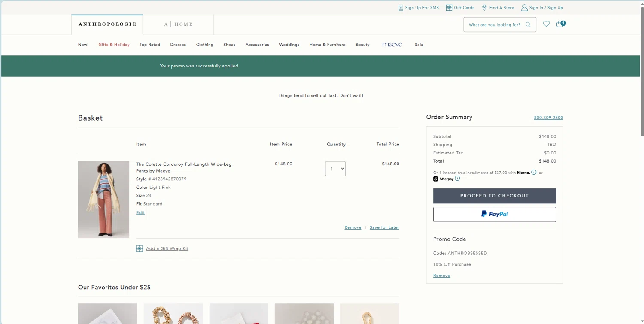This screenshot has height=324, width=644.
Task: Click the Afterpay logo
Action: (444, 179)
